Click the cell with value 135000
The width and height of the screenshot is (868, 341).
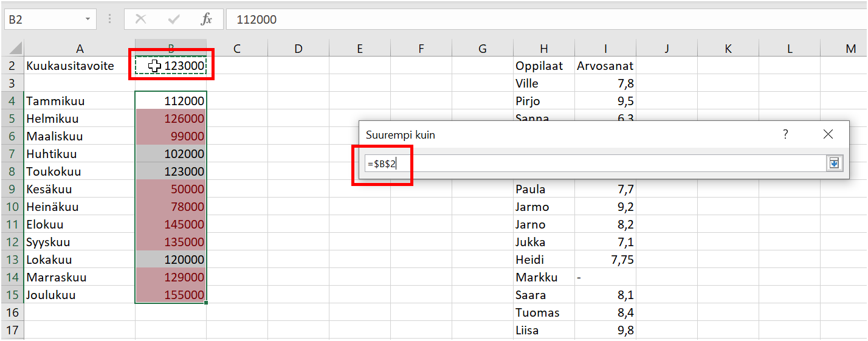click(x=171, y=242)
